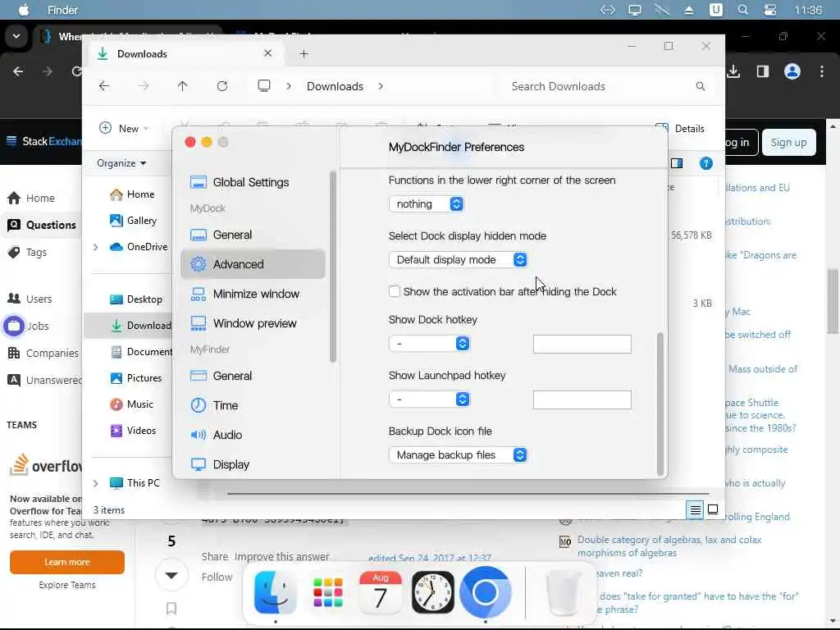Open Gallery in Explorer sidebar
840x630 pixels.
click(x=134, y=221)
